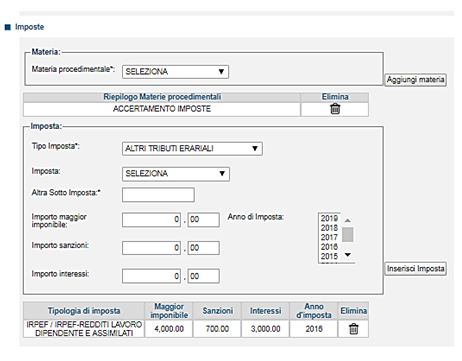Click the 3,000.00 interessi value
This screenshot has width=462, height=361.
coord(266,329)
